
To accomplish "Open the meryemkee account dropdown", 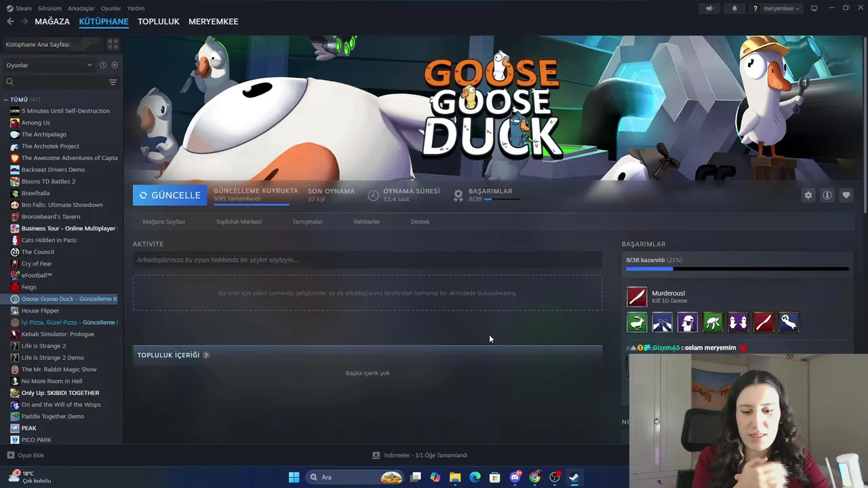I will 781,8.
